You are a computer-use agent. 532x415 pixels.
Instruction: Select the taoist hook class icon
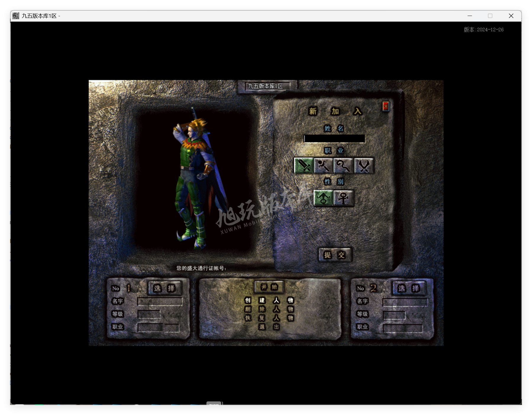point(343,165)
